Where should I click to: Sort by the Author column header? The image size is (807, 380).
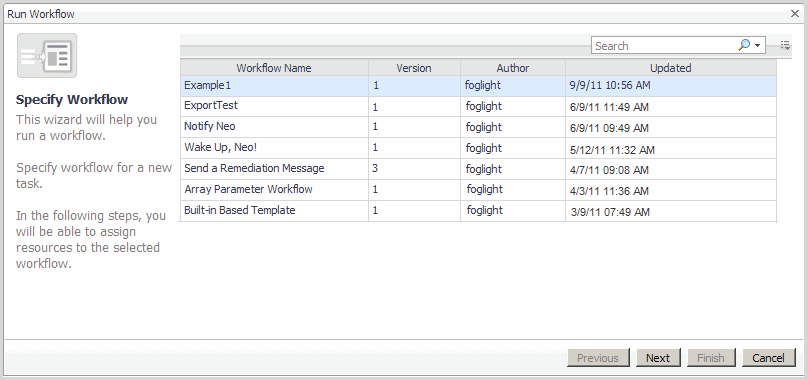513,67
